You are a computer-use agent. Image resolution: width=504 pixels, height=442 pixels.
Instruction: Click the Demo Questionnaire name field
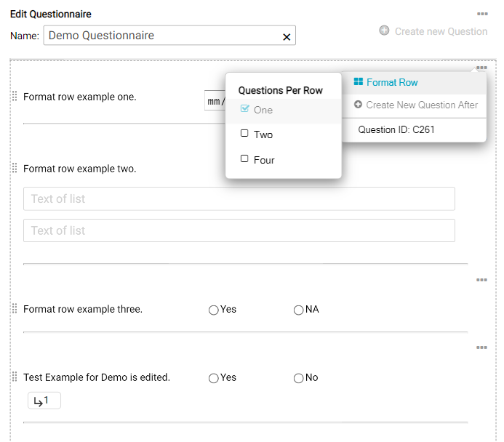point(161,36)
